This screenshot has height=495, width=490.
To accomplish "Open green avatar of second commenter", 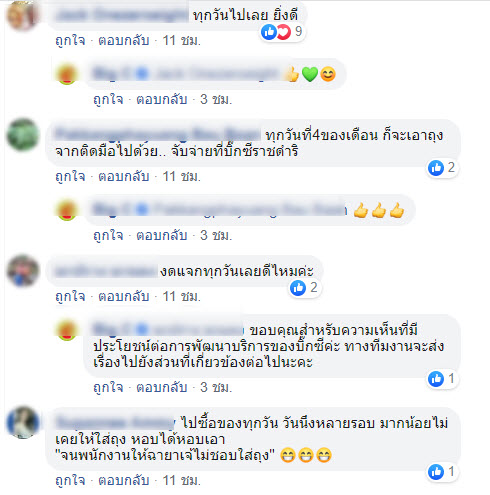I will (23, 135).
